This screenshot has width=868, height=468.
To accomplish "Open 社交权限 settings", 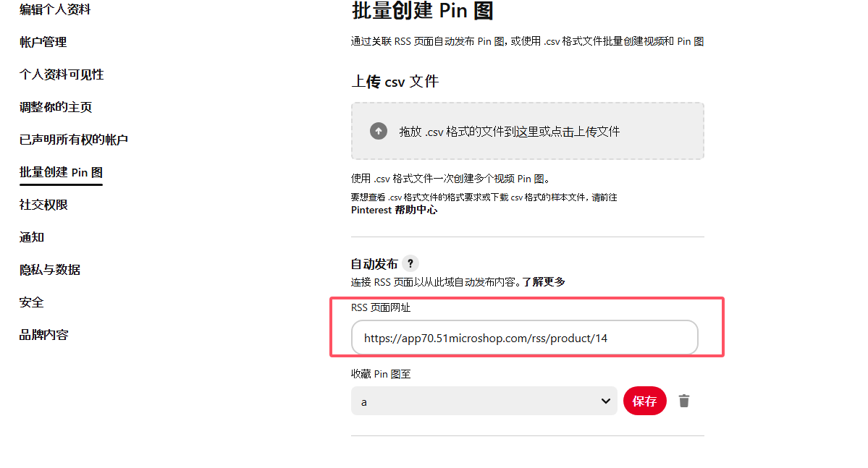I will [43, 205].
